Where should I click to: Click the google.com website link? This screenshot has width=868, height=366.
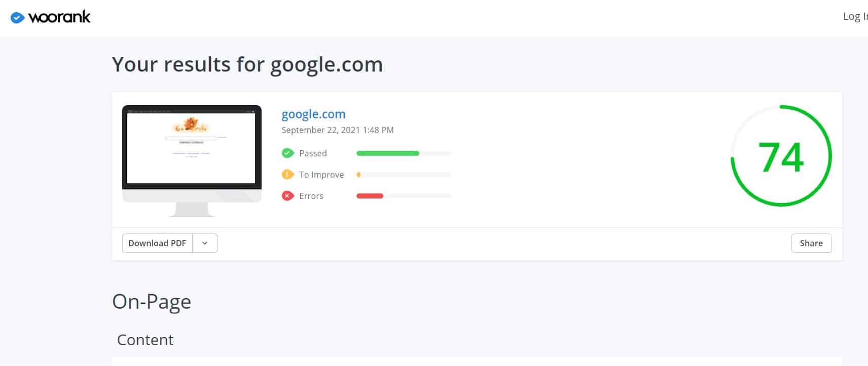click(313, 114)
